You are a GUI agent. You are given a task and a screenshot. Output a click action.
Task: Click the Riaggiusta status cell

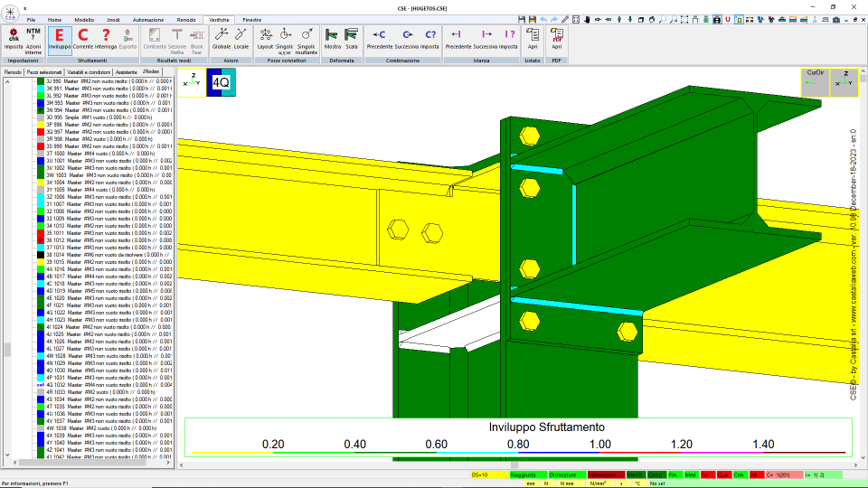point(528,474)
